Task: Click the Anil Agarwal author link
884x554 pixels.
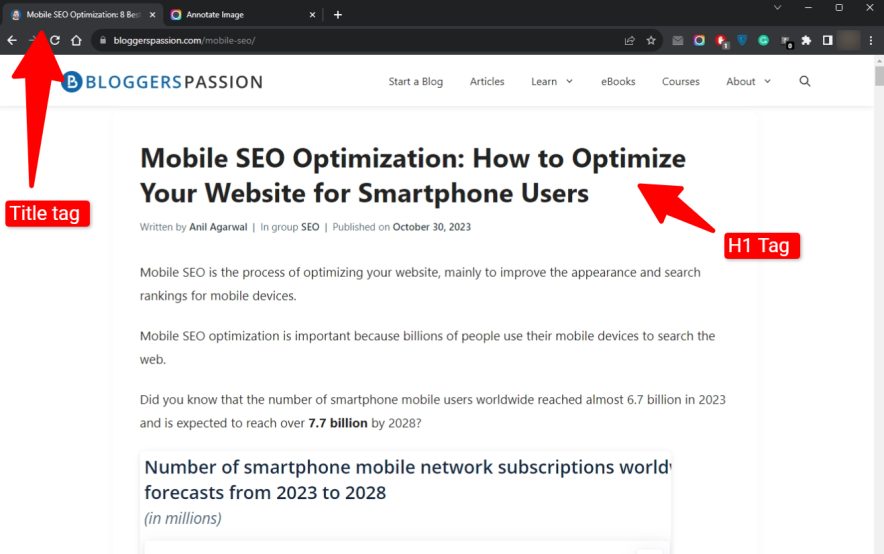Action: 218,227
